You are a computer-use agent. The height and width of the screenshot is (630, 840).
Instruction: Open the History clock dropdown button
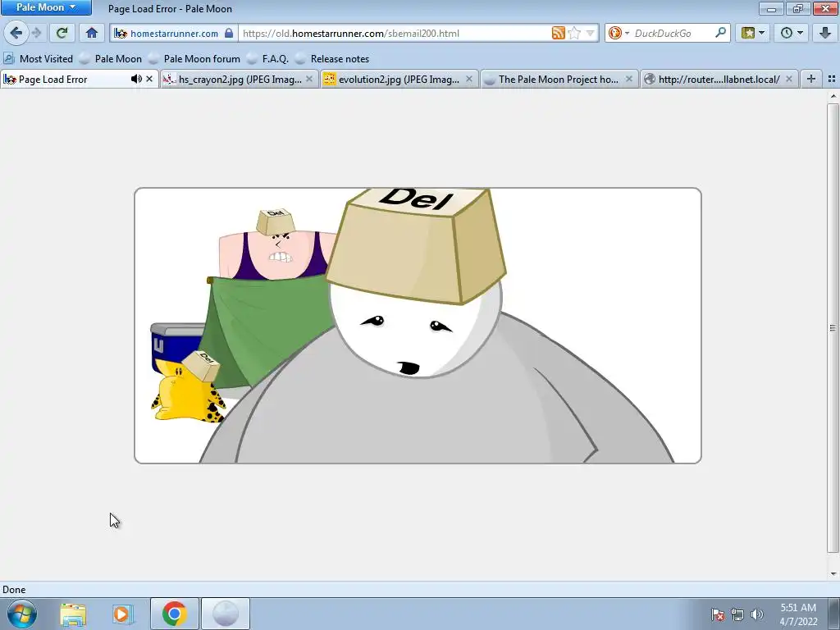(x=792, y=33)
